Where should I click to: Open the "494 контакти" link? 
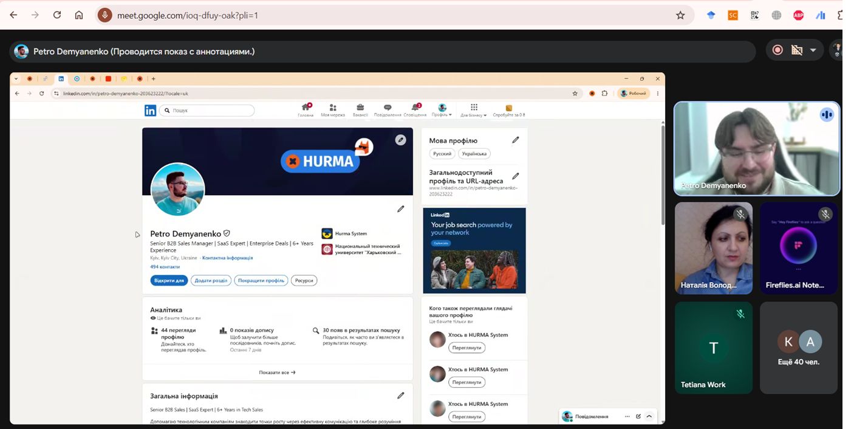[x=165, y=267]
